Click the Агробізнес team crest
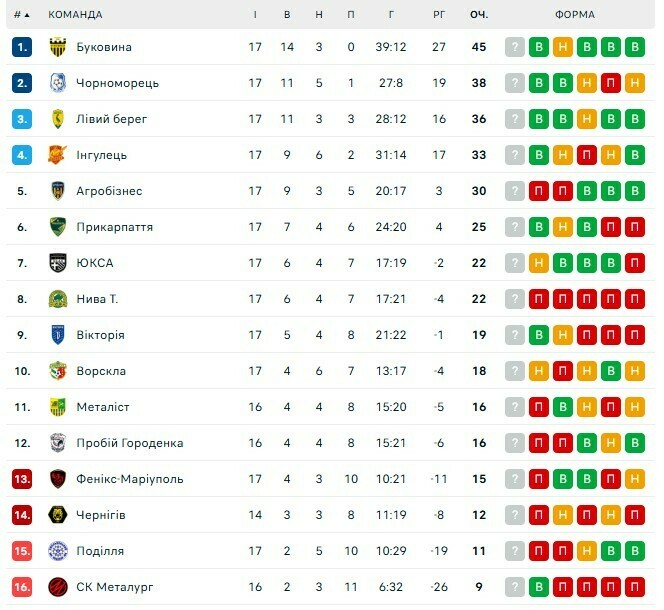 point(57,191)
